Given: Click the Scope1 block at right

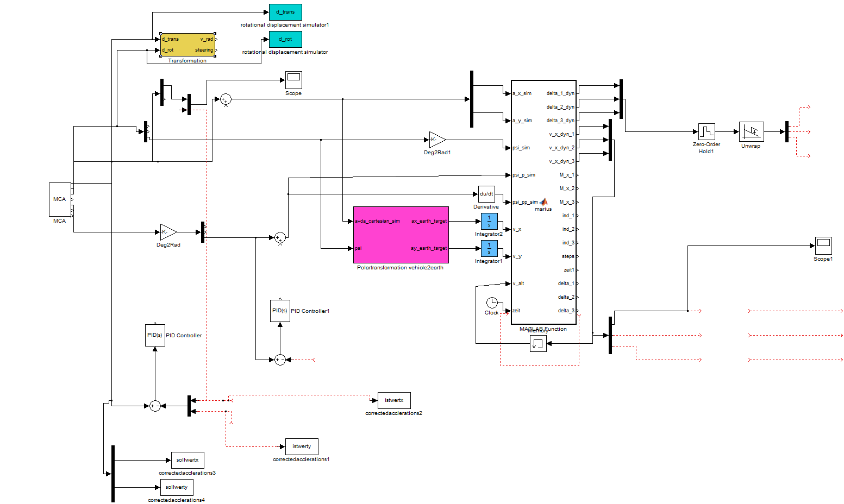Looking at the screenshot, I should pos(823,245).
